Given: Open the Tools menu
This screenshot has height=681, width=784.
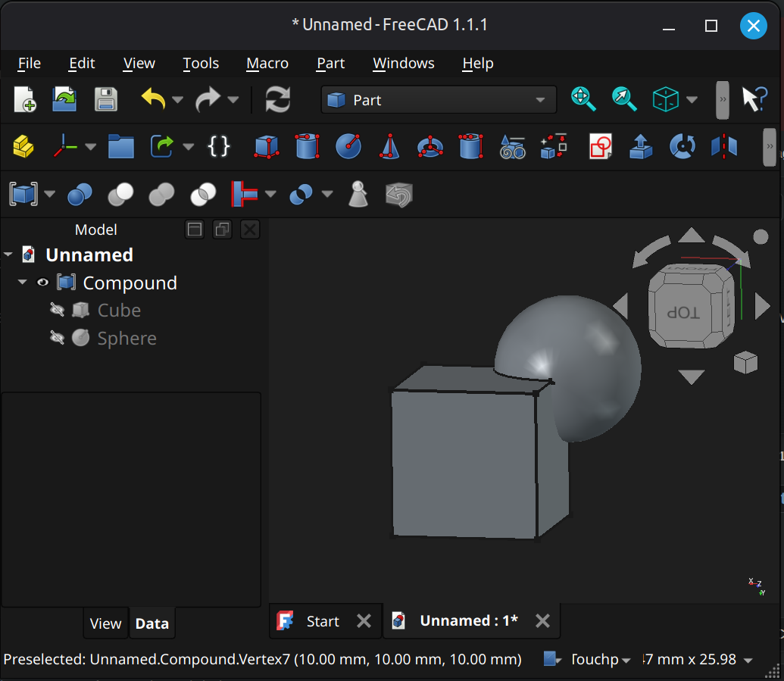Looking at the screenshot, I should pos(201,64).
